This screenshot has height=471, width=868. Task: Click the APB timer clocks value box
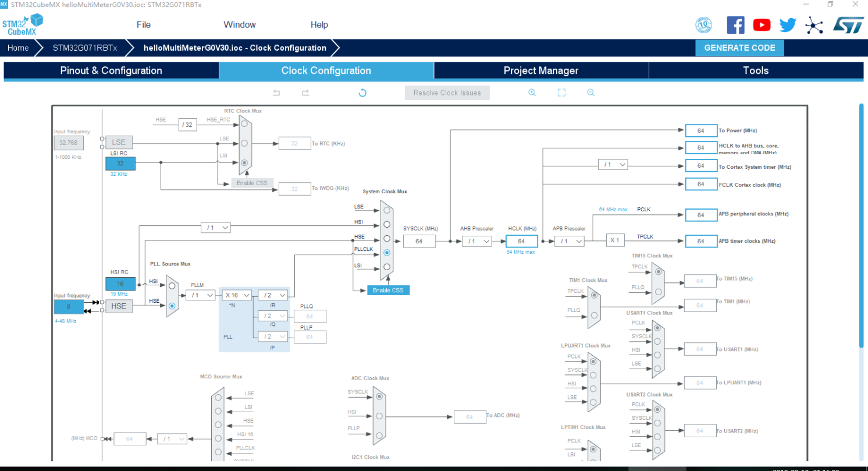pos(700,241)
